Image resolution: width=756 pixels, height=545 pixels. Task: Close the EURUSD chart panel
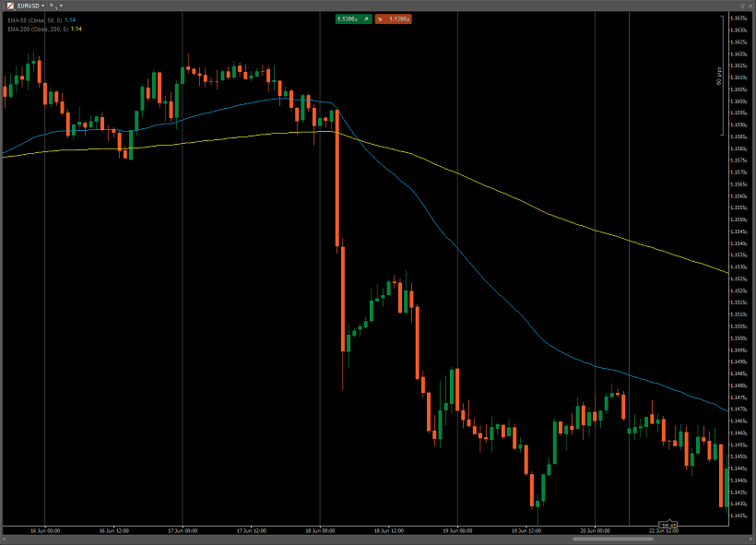[x=750, y=6]
